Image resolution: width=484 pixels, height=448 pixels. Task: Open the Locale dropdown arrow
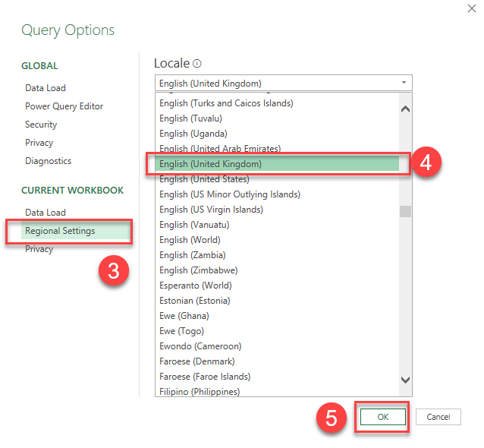pos(404,83)
